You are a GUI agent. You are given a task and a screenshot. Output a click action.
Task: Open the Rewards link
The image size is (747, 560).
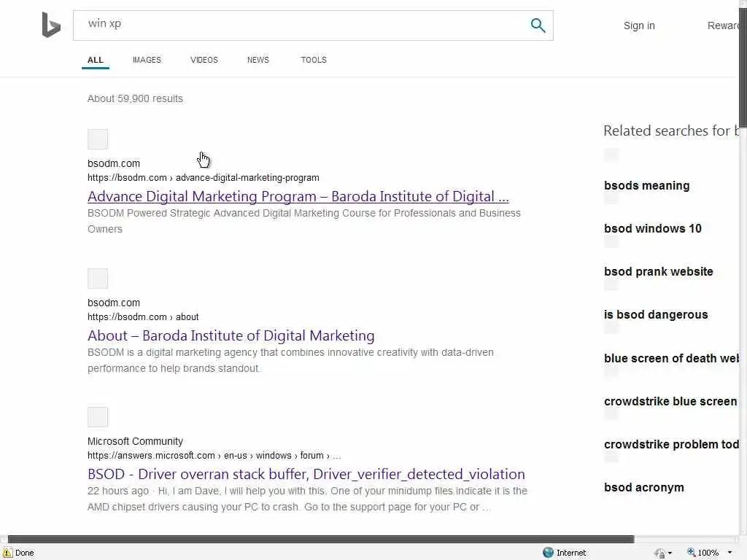point(723,26)
